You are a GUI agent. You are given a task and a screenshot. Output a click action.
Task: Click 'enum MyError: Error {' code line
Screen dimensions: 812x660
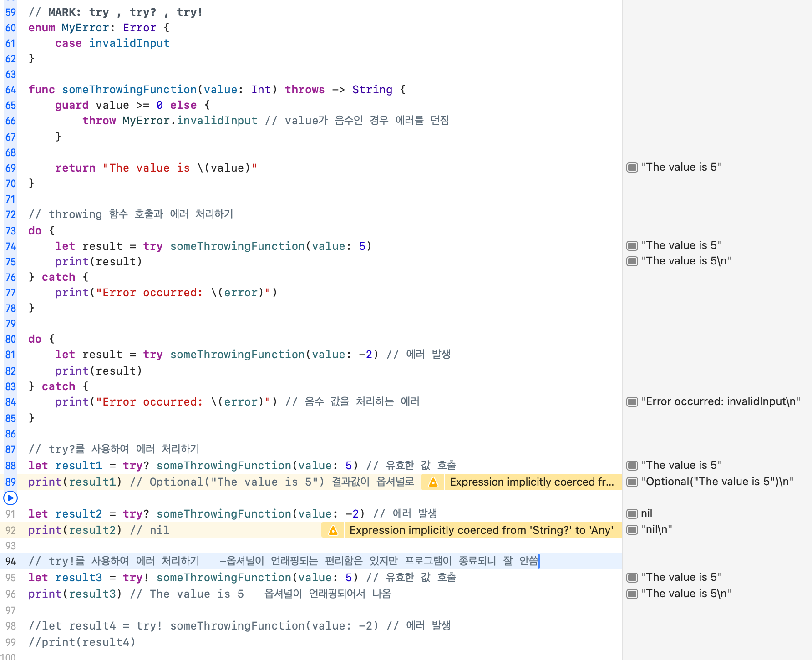coord(99,28)
